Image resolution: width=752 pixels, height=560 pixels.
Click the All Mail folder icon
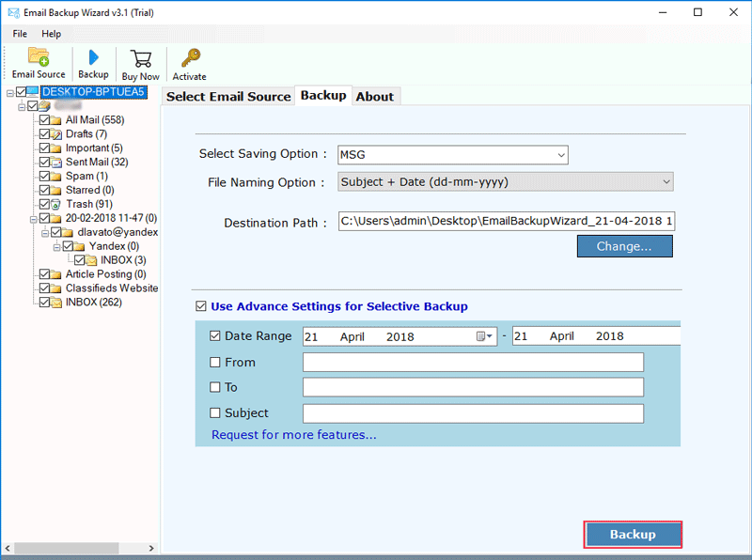point(55,120)
